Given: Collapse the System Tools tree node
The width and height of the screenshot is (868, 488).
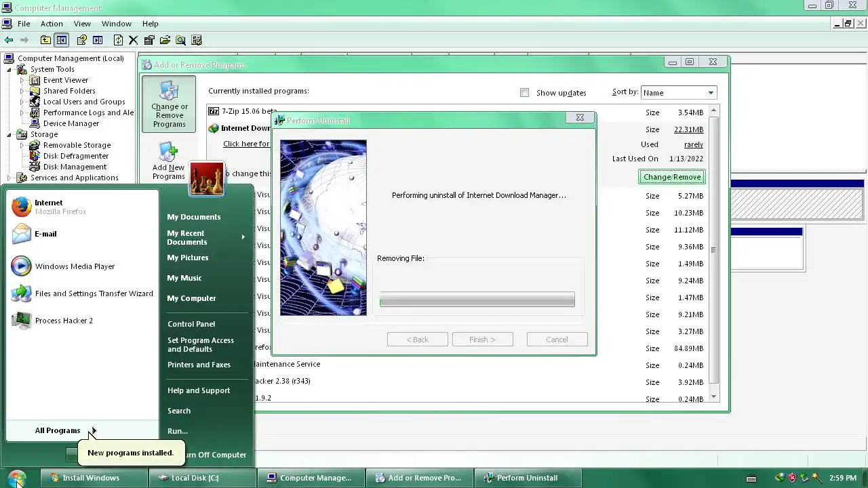Looking at the screenshot, I should [x=9, y=69].
